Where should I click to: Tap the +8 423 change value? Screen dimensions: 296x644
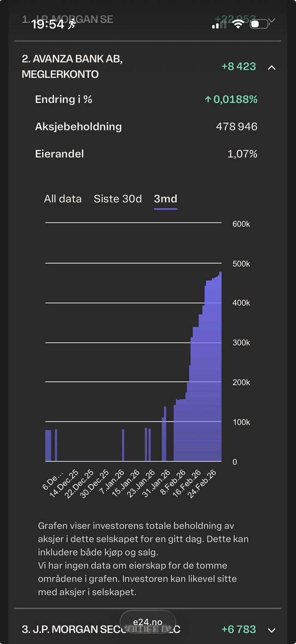[238, 67]
